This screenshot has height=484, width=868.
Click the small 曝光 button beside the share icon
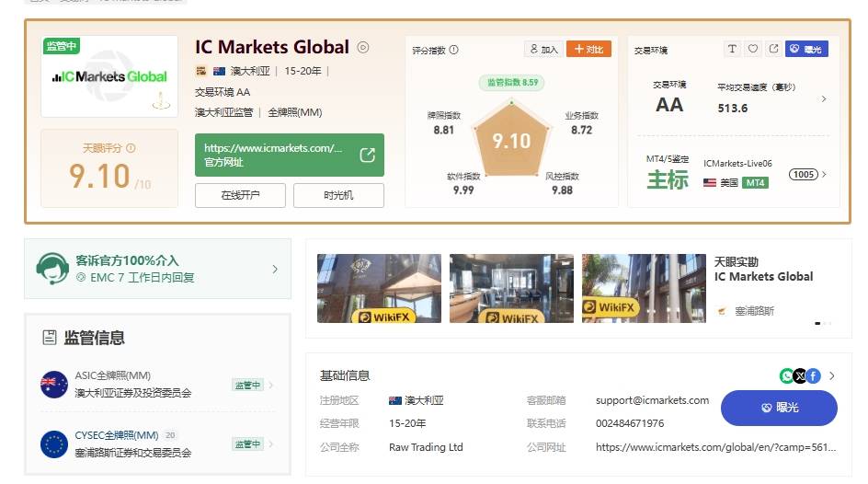(806, 49)
